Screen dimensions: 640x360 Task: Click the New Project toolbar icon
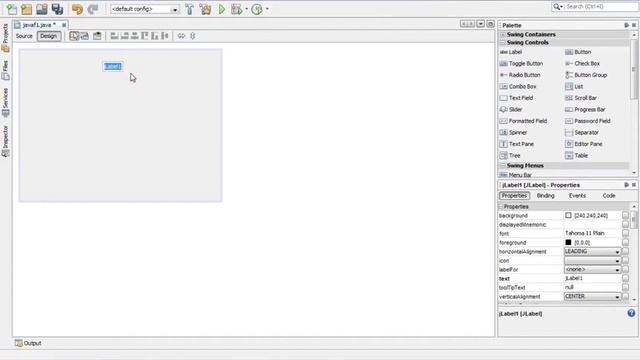[x=27, y=9]
